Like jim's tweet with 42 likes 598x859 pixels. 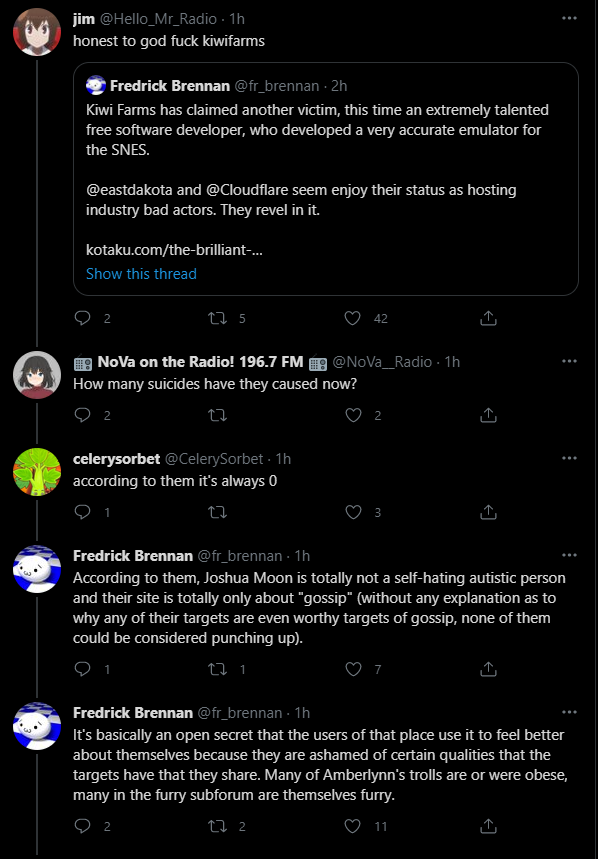pyautogui.click(x=353, y=318)
